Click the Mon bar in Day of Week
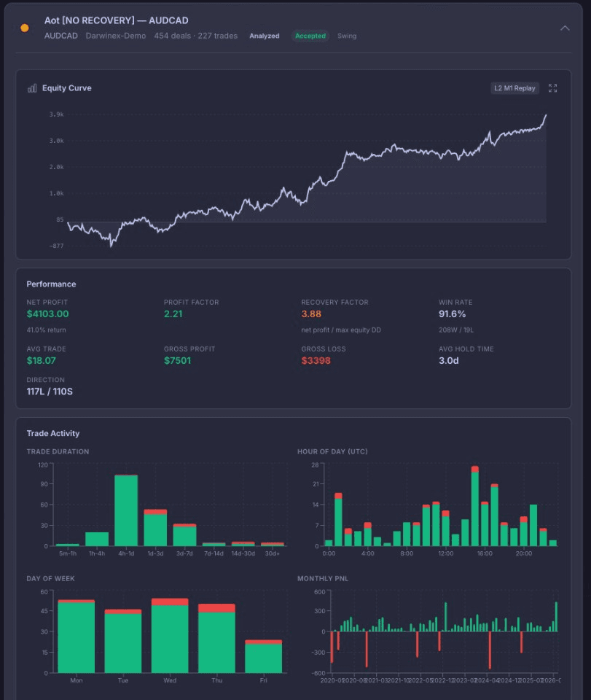The width and height of the screenshot is (591, 700). click(x=77, y=636)
